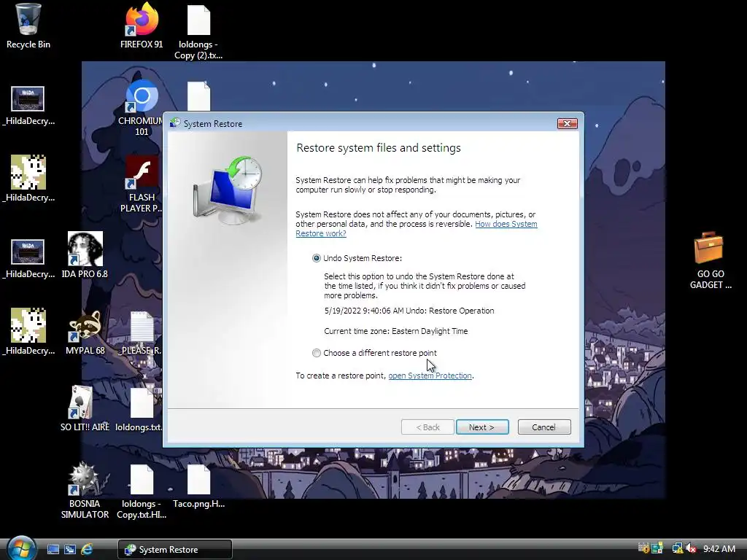Open MYPAL 68 raccoon shortcut
The image size is (747, 560).
[x=85, y=332]
